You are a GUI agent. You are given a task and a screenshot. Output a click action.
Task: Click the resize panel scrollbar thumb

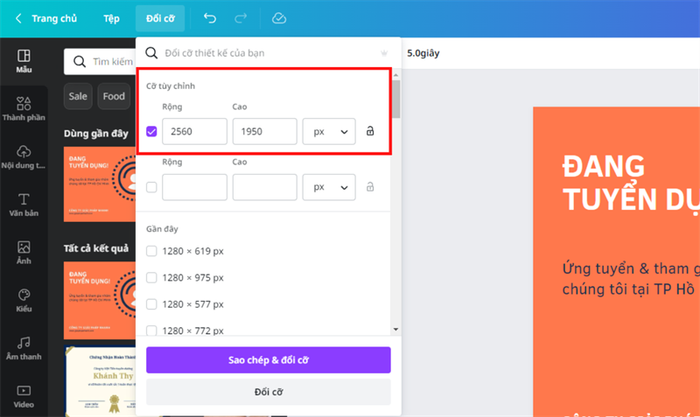396,99
